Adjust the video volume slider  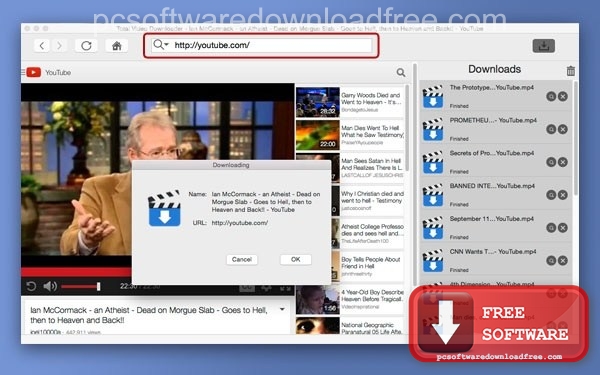81,286
